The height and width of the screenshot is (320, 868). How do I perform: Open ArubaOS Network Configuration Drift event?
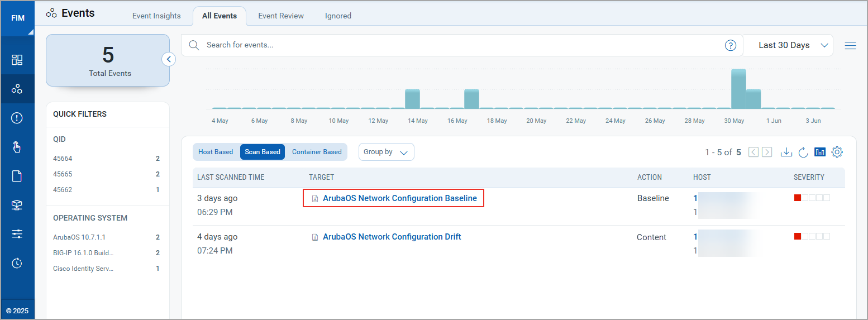click(x=392, y=237)
